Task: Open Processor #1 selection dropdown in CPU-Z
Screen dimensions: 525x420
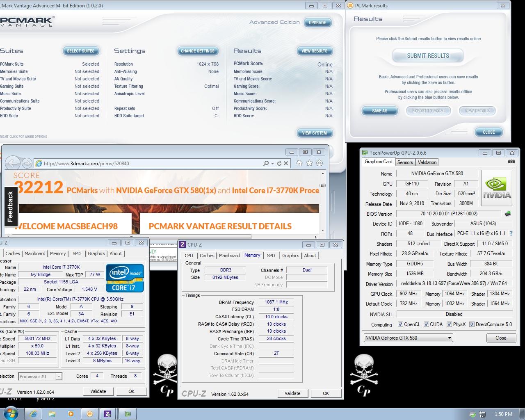Action: [x=40, y=376]
